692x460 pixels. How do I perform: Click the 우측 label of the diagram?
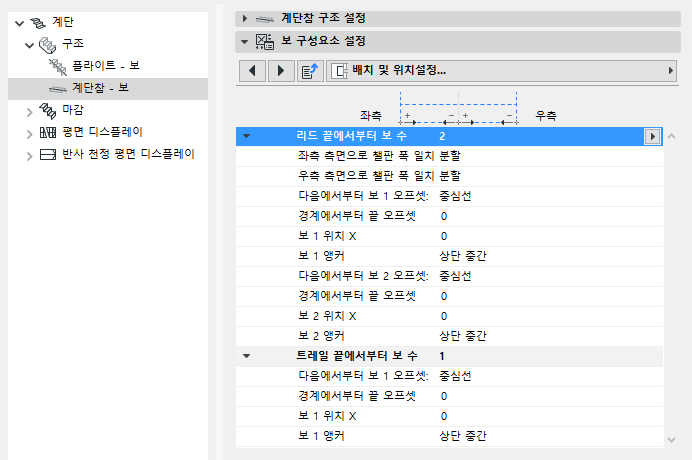tap(546, 116)
